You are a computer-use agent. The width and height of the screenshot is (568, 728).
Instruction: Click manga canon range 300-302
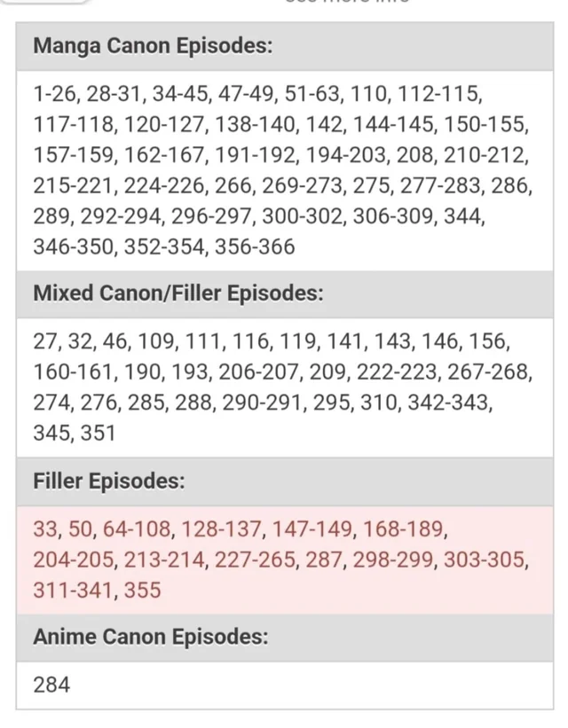tap(301, 217)
